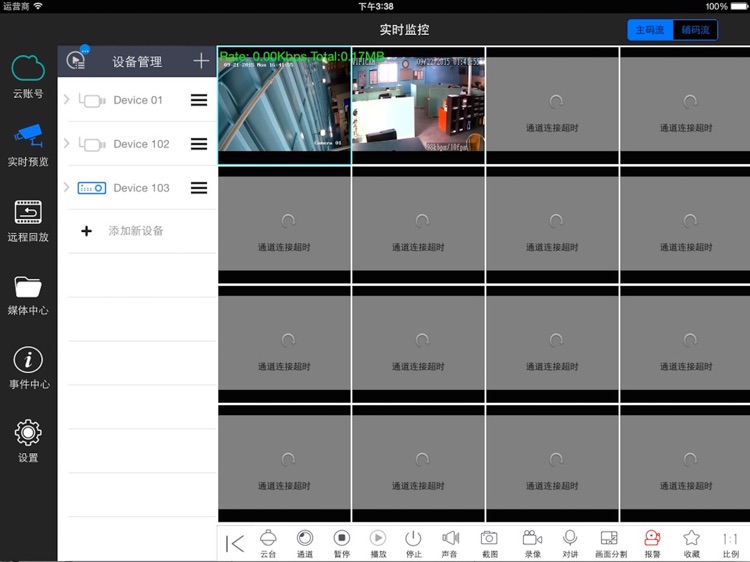Click the 比例 1:1 ratio icon
This screenshot has height=562, width=750.
click(x=730, y=544)
